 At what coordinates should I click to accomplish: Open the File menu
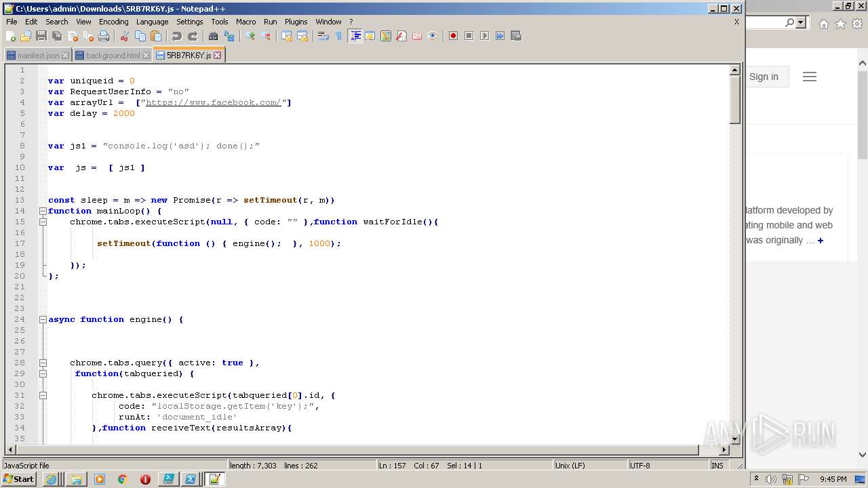(x=12, y=22)
